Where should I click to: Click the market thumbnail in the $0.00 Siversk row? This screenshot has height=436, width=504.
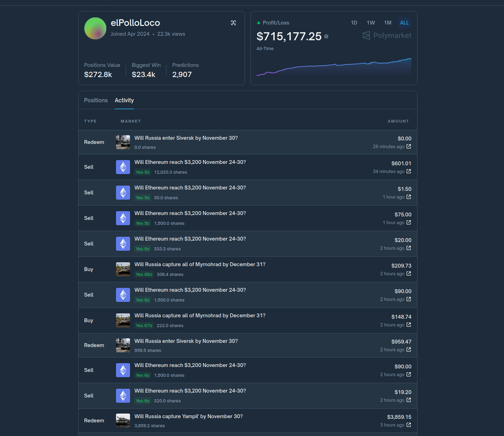(123, 142)
